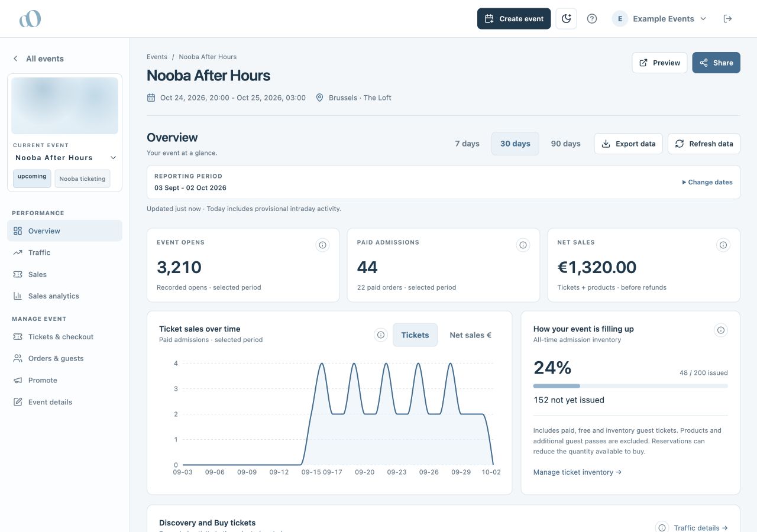Switch chart to Net sales € view
The height and width of the screenshot is (532, 757).
pyautogui.click(x=471, y=335)
